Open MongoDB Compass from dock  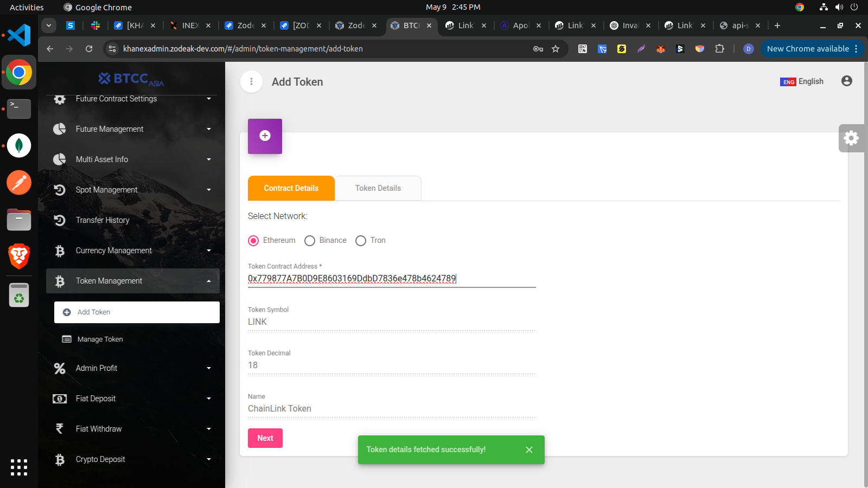pyautogui.click(x=19, y=146)
